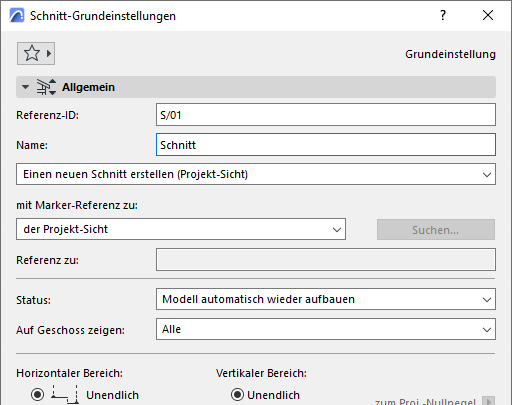Image resolution: width=512 pixels, height=405 pixels.
Task: Open the 'der Projekt-Sicht' marker reference dropdown
Action: (x=181, y=229)
